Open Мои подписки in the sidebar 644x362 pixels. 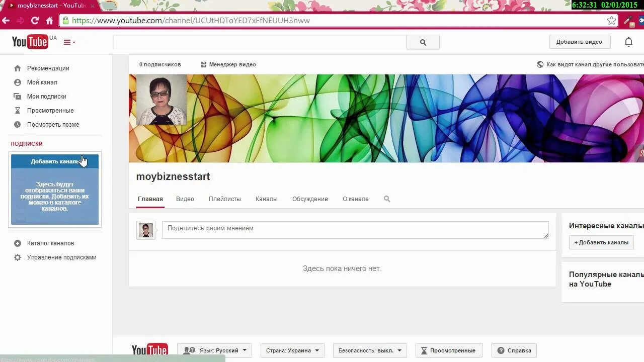point(47,97)
